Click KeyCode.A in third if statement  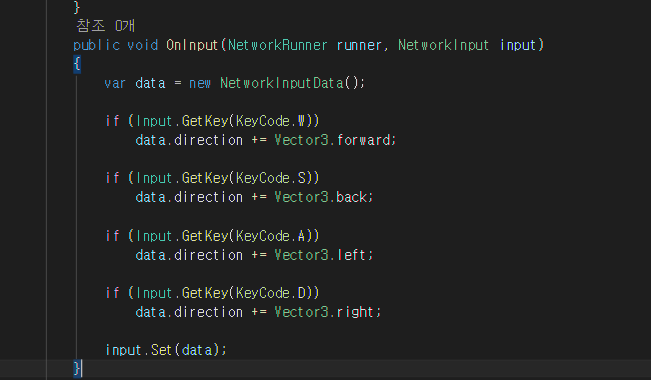[x=271, y=236]
